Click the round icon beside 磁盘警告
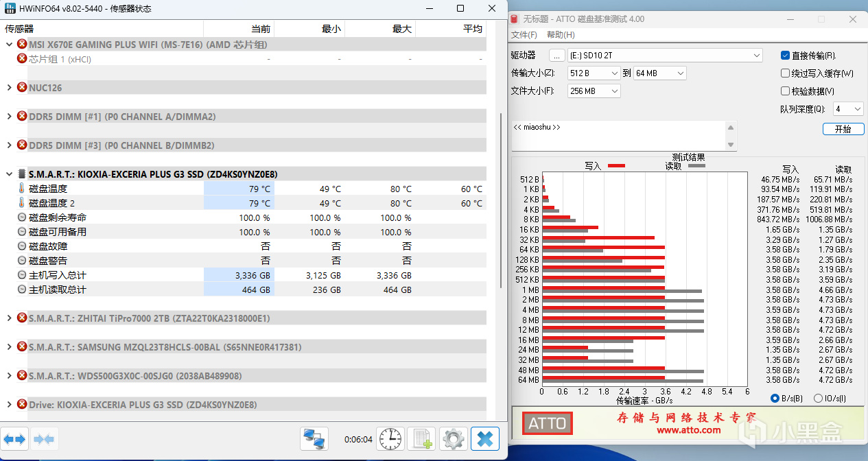 (22, 261)
